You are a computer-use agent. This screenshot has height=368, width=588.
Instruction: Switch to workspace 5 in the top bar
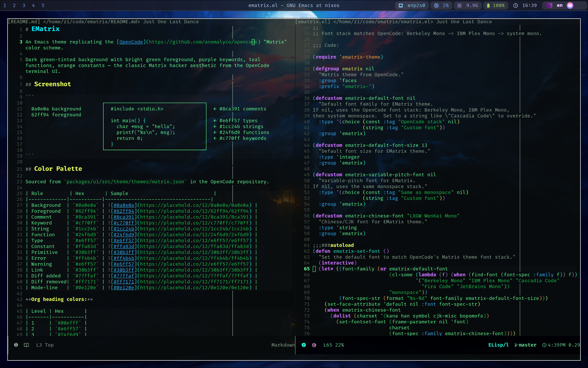pyautogui.click(x=43, y=5)
